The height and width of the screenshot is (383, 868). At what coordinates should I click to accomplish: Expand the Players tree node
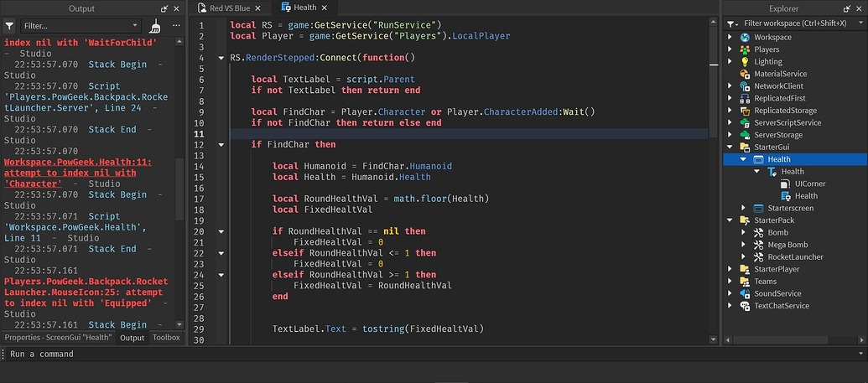pos(730,49)
